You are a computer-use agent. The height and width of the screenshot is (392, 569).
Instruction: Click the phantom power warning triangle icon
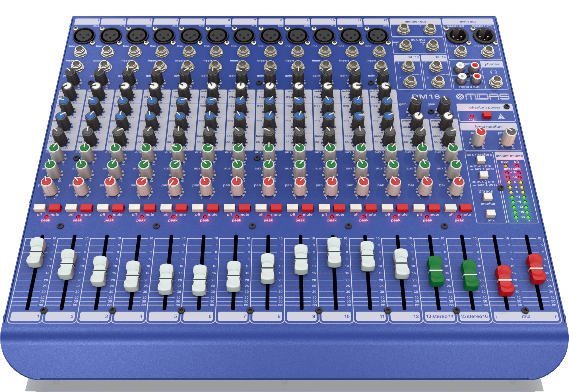click(x=501, y=116)
